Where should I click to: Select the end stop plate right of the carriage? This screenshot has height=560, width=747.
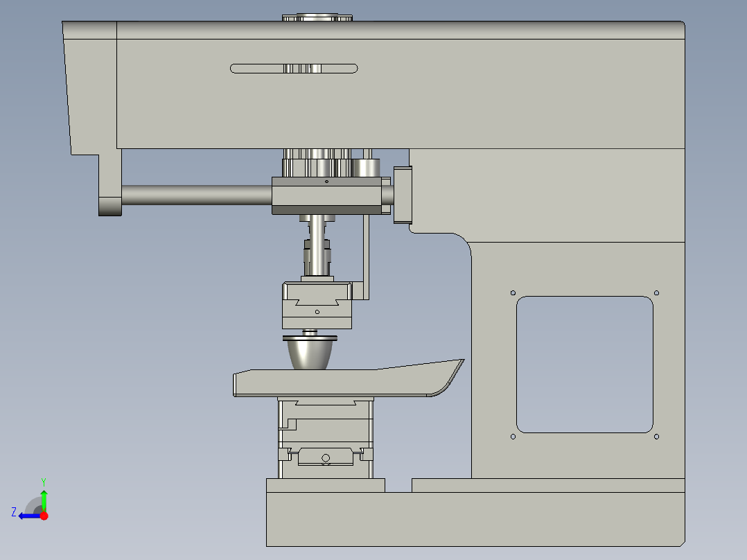pyautogui.click(x=403, y=195)
